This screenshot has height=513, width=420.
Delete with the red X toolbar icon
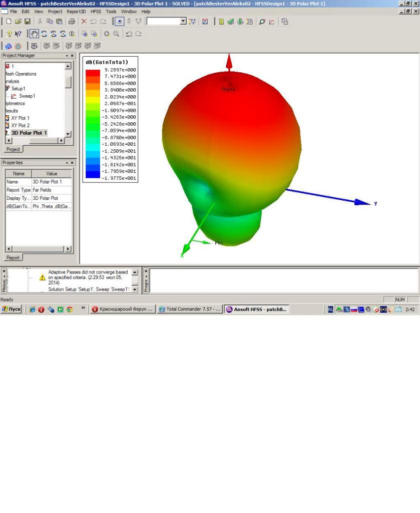point(84,22)
